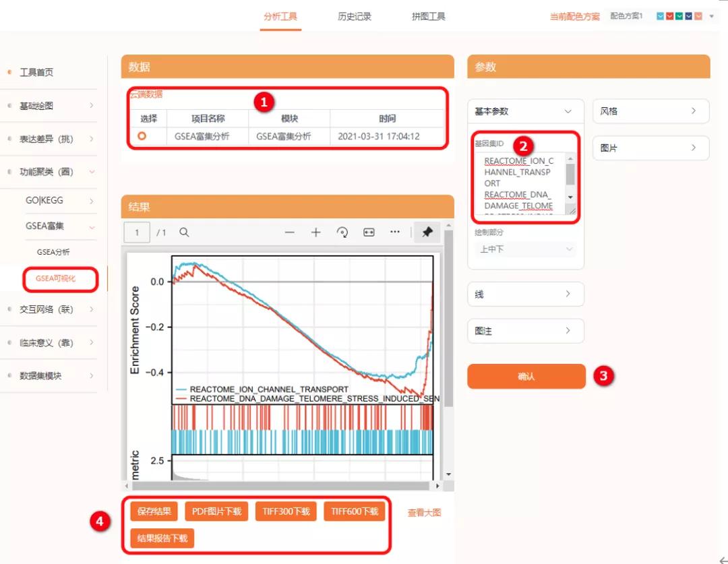Switch to the 拼图工具 tab

[428, 15]
